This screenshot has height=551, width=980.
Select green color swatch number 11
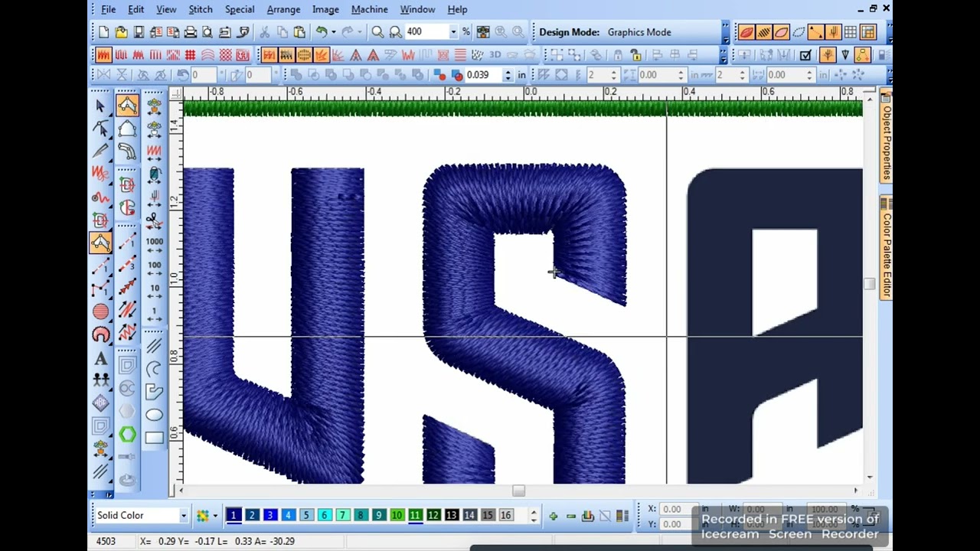415,516
